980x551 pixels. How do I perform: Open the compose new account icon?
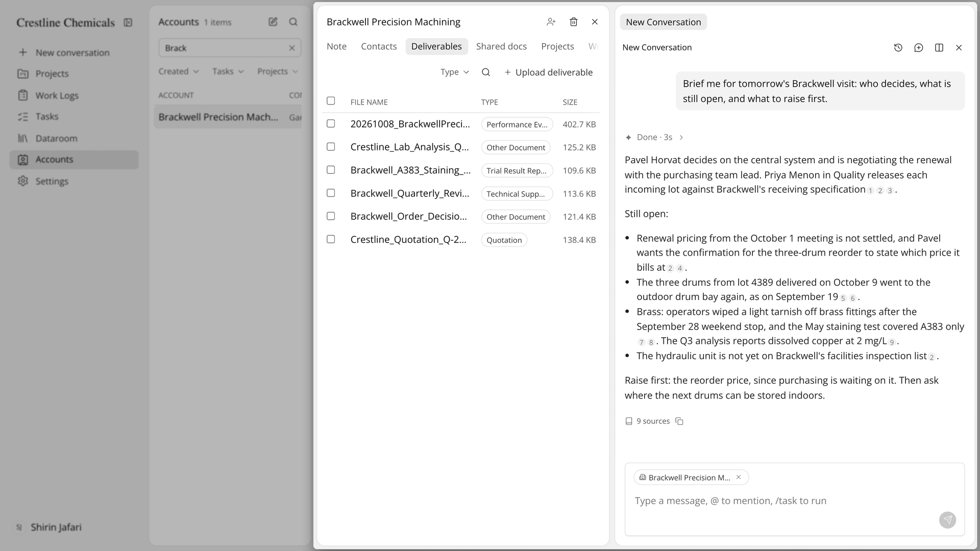[x=273, y=21]
